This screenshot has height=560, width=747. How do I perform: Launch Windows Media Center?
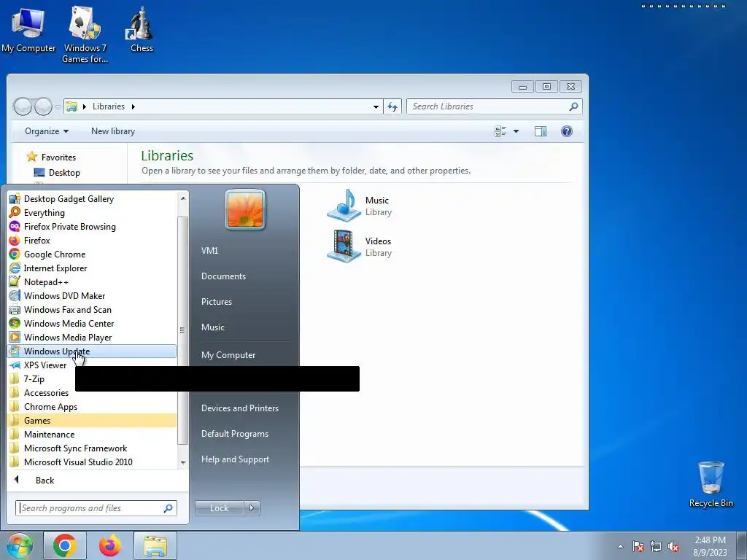pyautogui.click(x=91, y=323)
